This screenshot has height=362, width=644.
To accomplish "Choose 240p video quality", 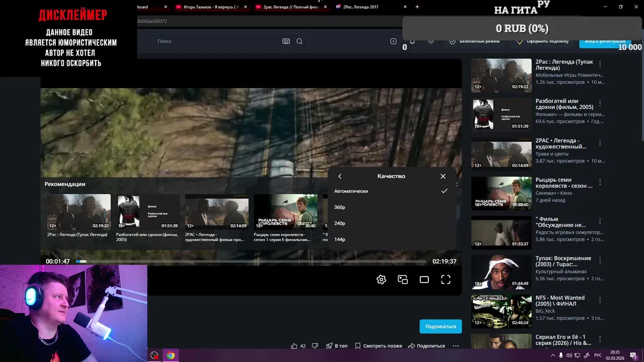I will (391, 223).
